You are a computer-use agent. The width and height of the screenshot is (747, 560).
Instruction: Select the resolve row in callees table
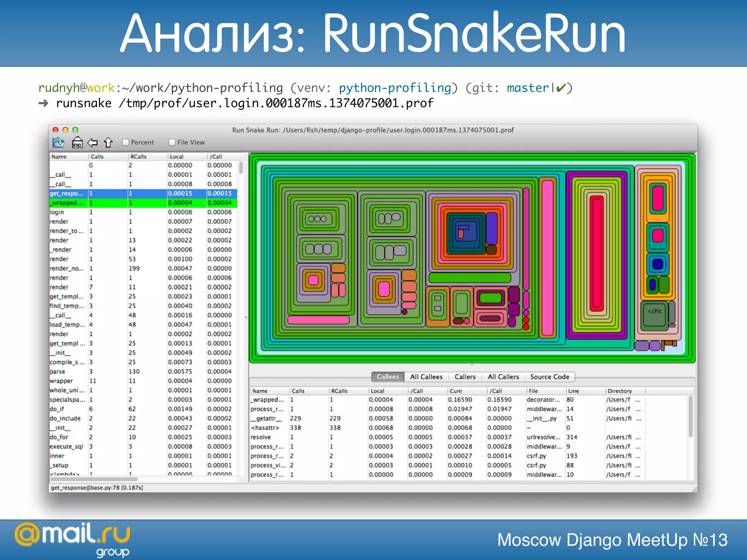pos(261,437)
